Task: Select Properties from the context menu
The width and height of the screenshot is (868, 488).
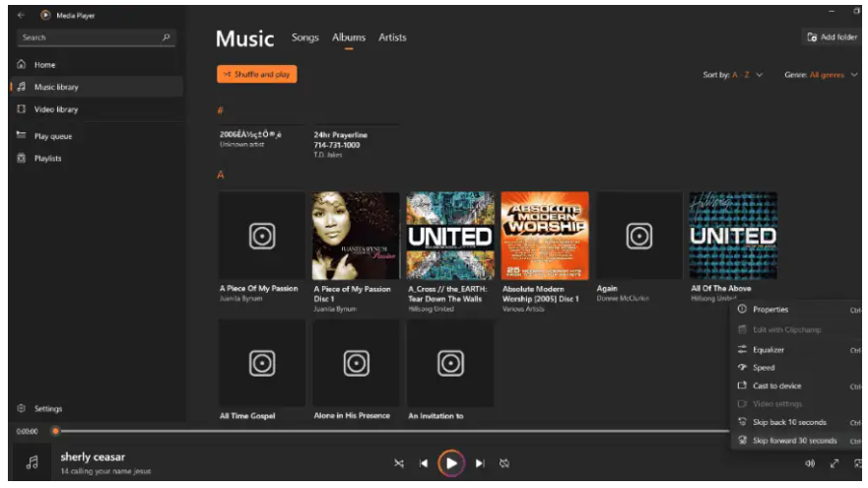Action: (797, 310)
